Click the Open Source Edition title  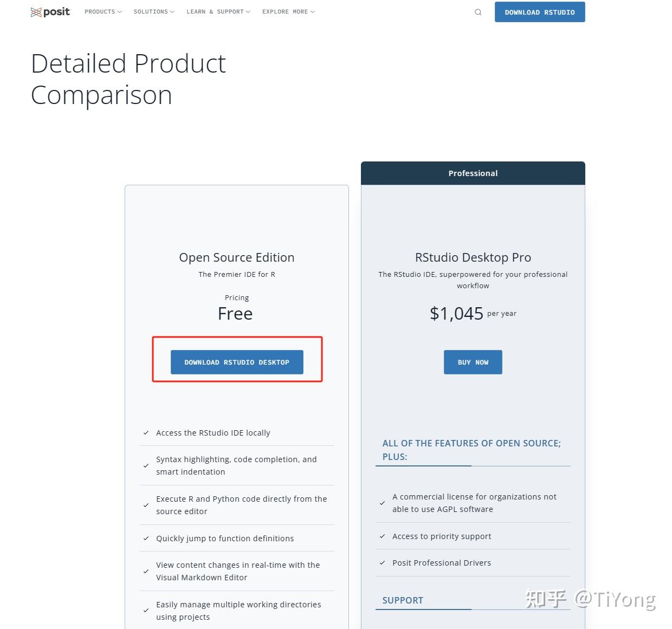(x=237, y=257)
